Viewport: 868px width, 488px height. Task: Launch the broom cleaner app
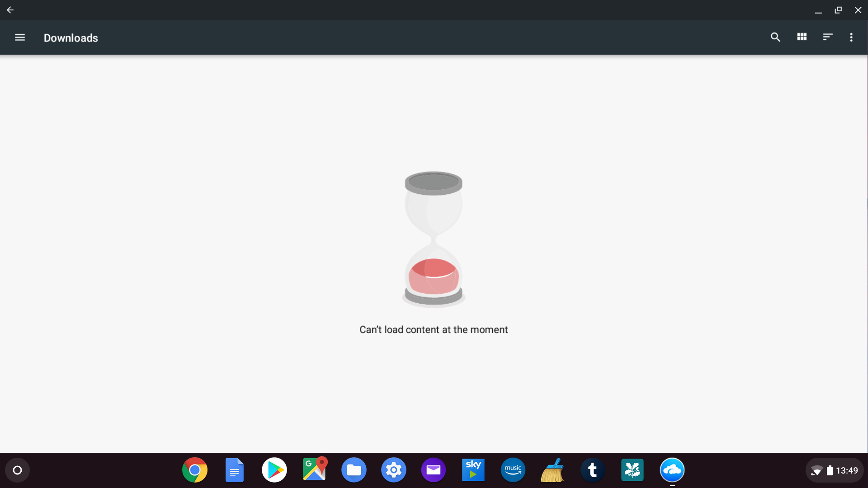(x=553, y=470)
